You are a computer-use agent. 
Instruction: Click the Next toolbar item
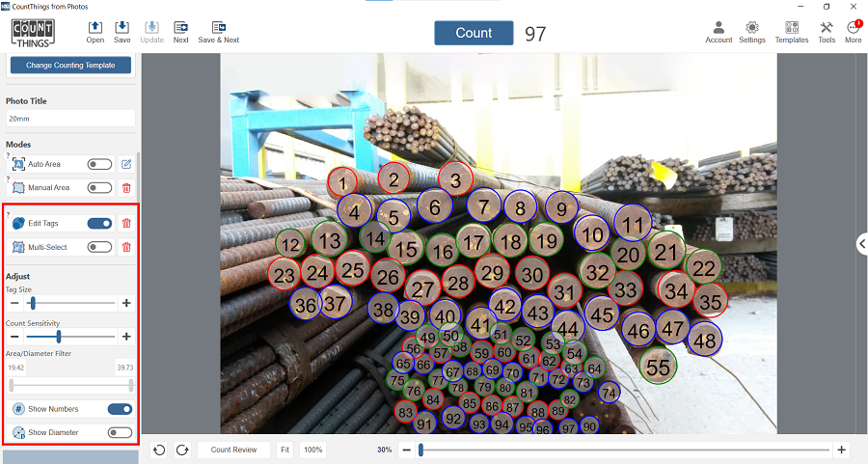click(x=180, y=28)
